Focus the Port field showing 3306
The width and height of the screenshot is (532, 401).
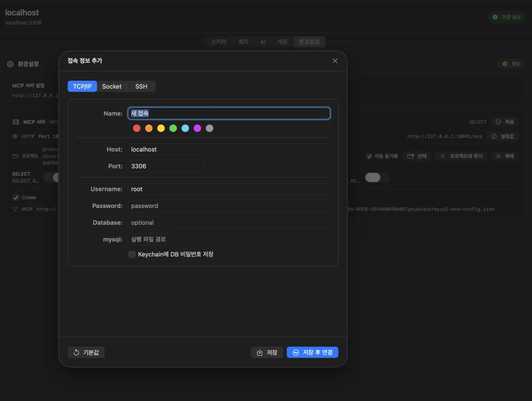pyautogui.click(x=165, y=166)
